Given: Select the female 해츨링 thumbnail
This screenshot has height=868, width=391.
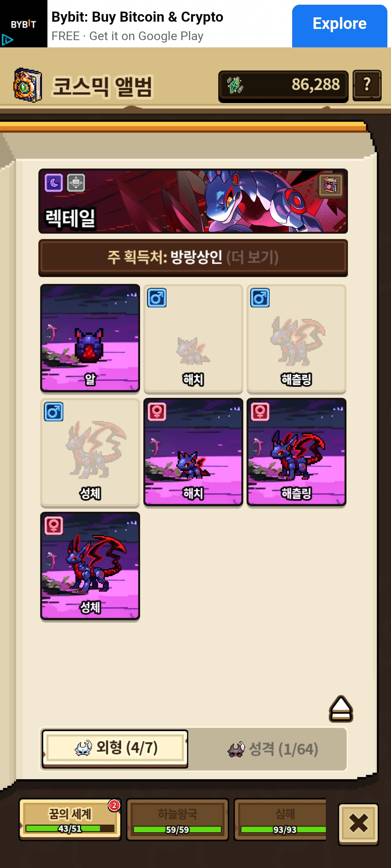Looking at the screenshot, I should (x=297, y=452).
